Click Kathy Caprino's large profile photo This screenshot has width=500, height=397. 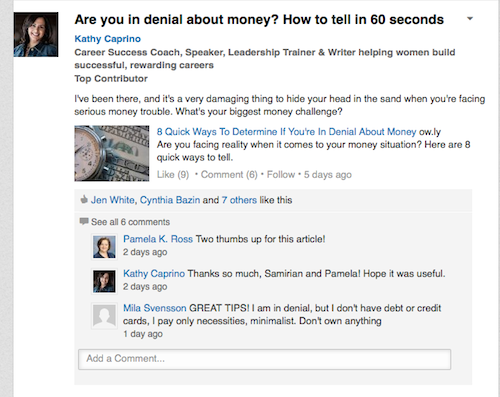click(x=36, y=35)
